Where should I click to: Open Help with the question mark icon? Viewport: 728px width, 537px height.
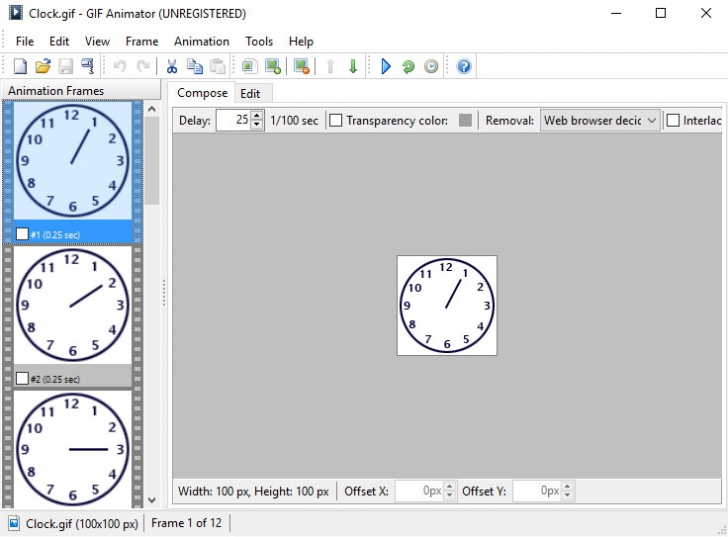pyautogui.click(x=464, y=66)
